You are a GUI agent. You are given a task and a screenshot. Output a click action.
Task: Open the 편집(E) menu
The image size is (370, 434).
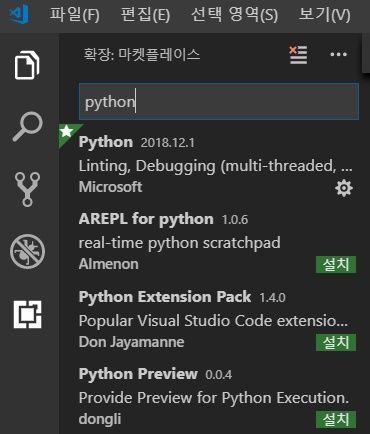pos(145,15)
